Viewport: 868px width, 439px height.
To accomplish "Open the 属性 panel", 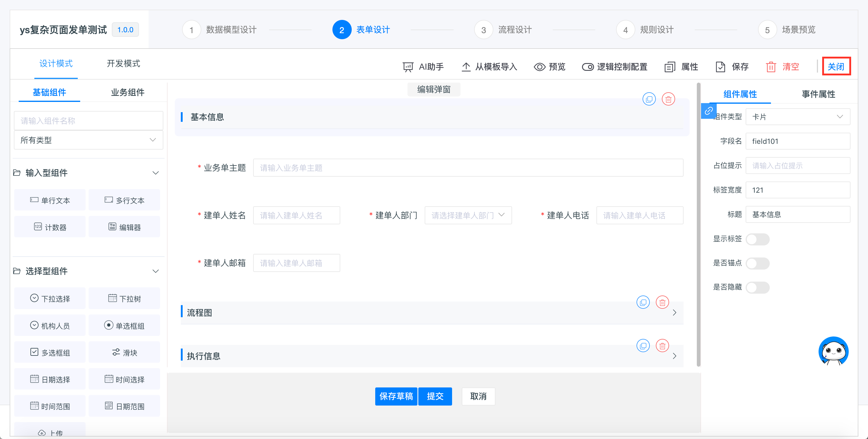I will pos(681,67).
